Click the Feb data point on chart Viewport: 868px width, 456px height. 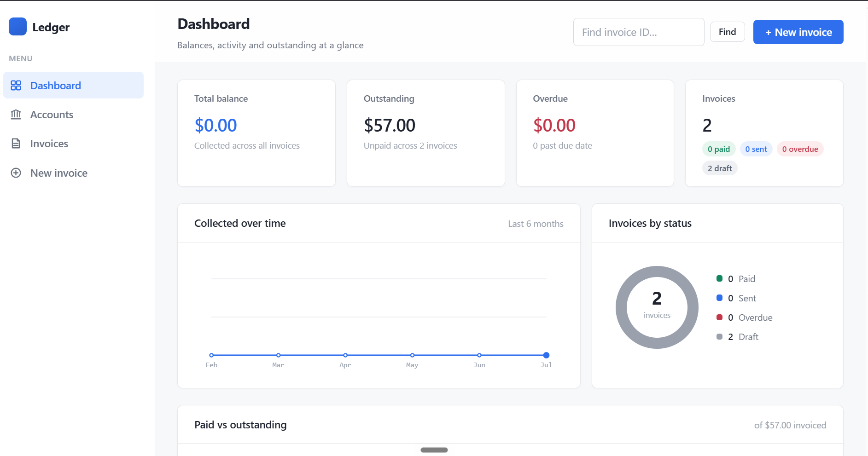pos(211,355)
